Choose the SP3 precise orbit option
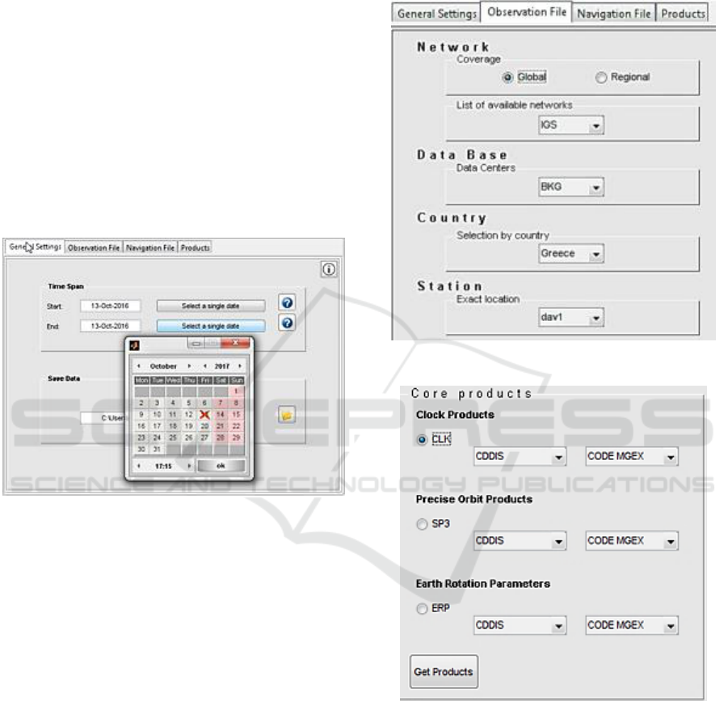Screen dimensions: 728x701 click(422, 526)
